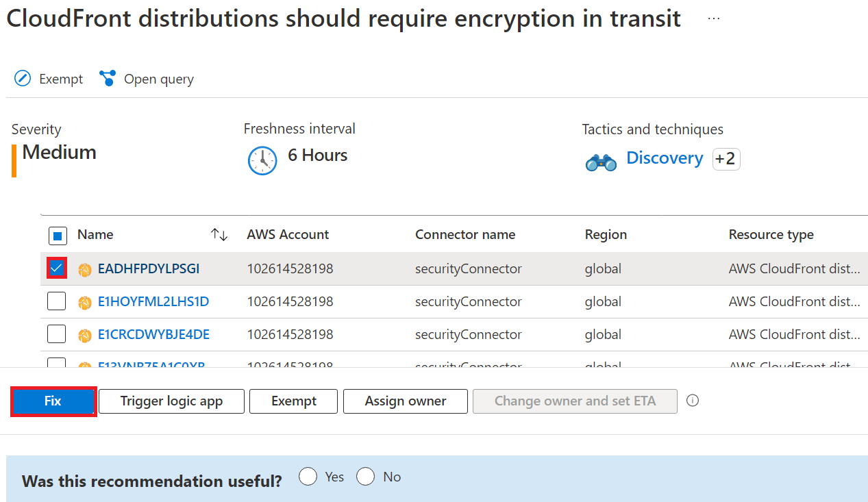868x502 pixels.
Task: Click the Open query graph icon
Action: (x=108, y=79)
